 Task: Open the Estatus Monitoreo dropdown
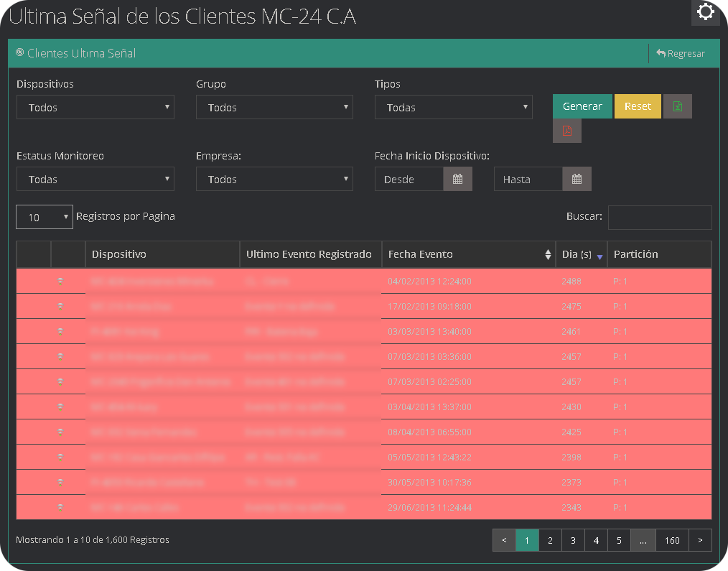pyautogui.click(x=95, y=179)
